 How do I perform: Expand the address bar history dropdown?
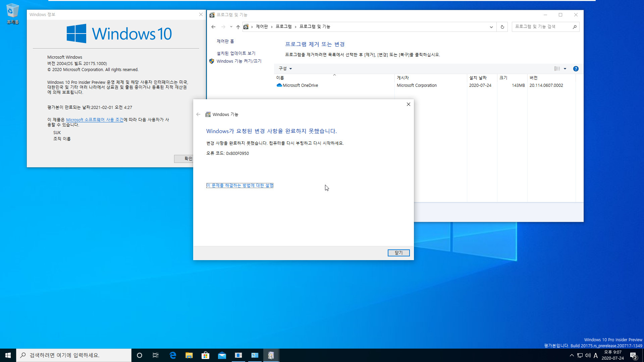point(491,27)
